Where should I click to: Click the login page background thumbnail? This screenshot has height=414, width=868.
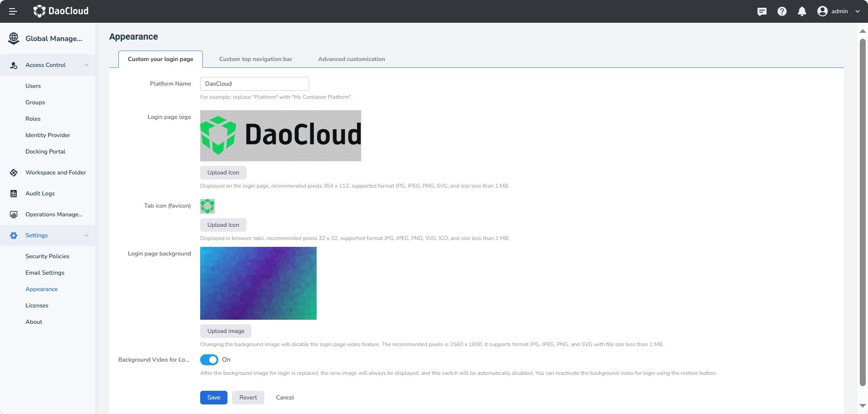[258, 283]
